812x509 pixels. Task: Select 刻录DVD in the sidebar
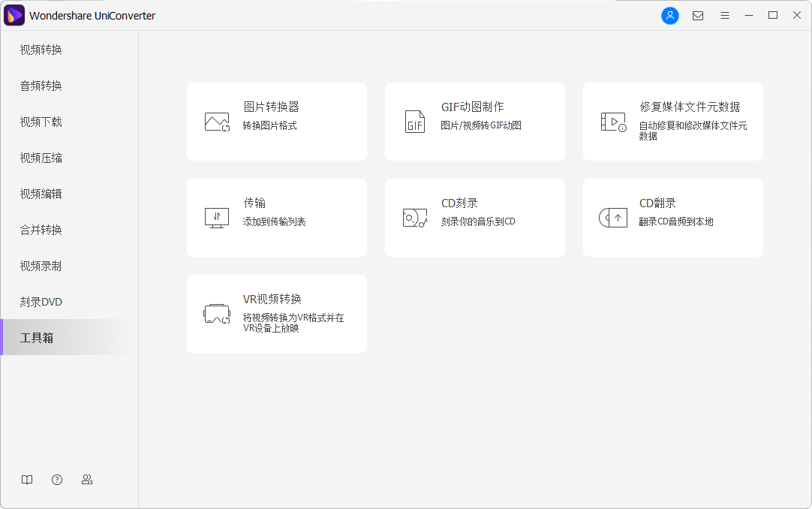(41, 302)
